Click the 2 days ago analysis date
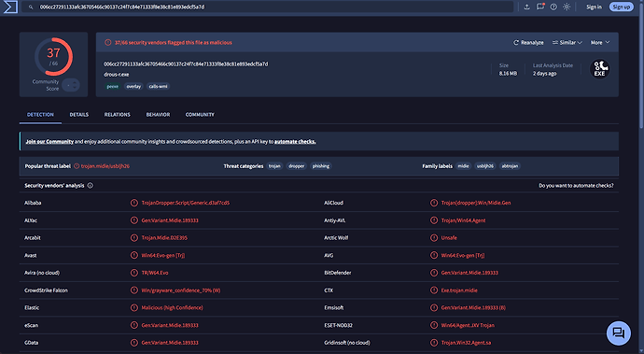This screenshot has width=644, height=354. click(x=545, y=73)
